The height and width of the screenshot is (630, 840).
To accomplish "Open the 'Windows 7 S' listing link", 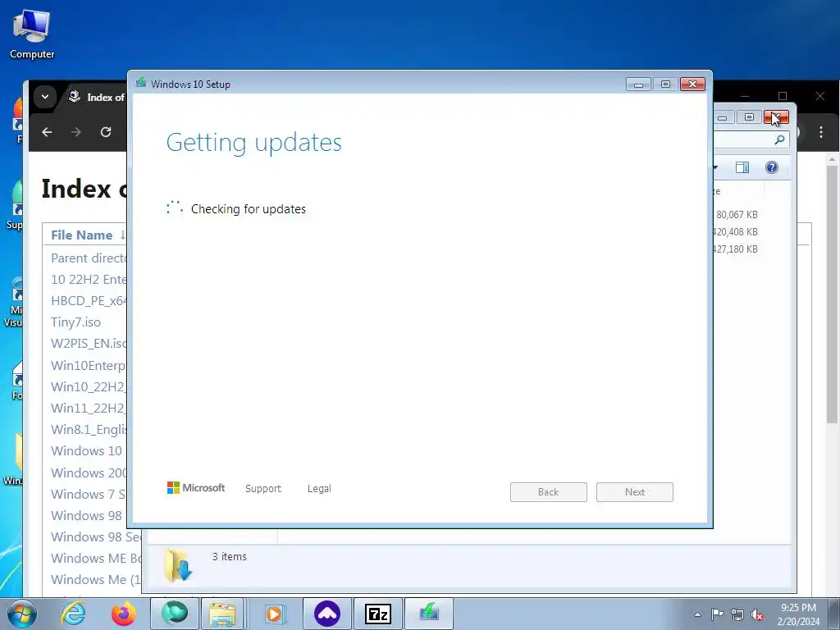I will [89, 494].
